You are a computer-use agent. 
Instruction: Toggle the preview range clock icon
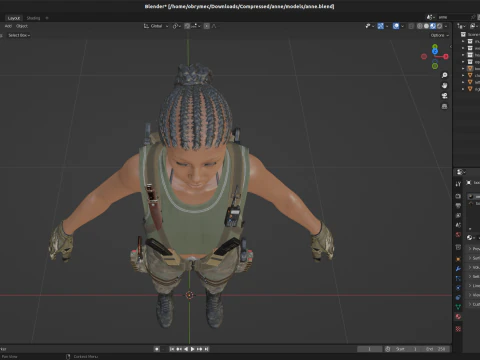click(388, 349)
